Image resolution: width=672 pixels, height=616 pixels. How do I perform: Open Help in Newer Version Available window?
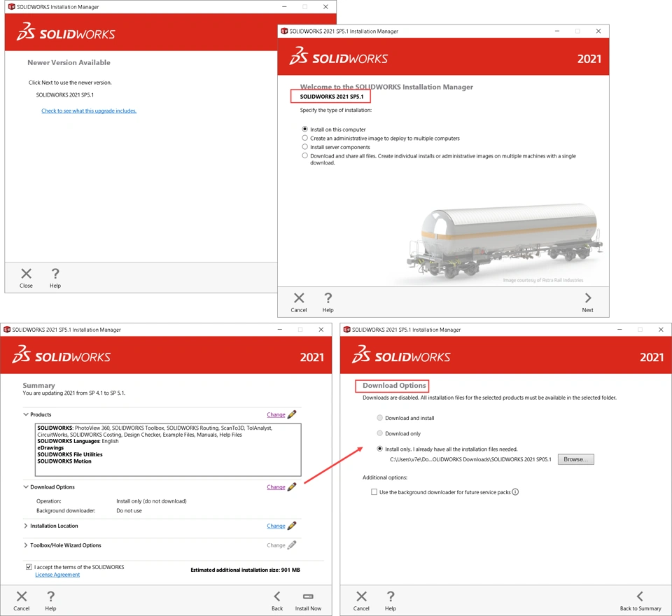click(55, 278)
